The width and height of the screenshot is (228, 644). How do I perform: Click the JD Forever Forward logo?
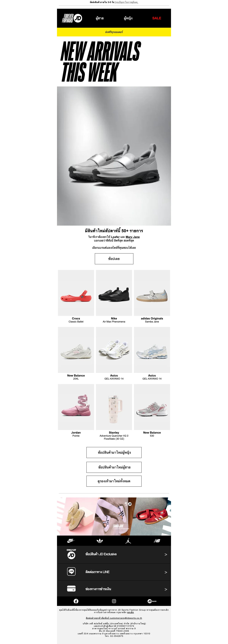click(72, 18)
